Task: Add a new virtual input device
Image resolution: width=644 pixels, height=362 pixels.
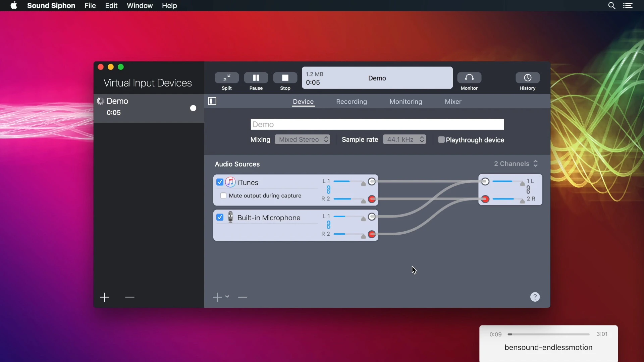Action: 105,297
